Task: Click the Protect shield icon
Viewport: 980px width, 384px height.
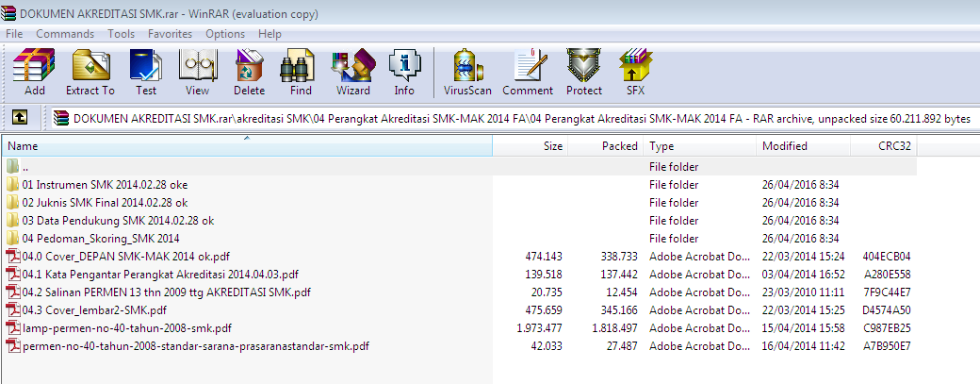Action: pos(583,73)
